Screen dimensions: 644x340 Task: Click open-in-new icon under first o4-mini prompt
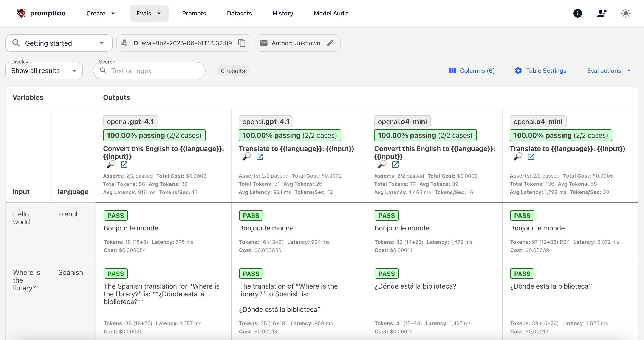pyautogui.click(x=395, y=164)
